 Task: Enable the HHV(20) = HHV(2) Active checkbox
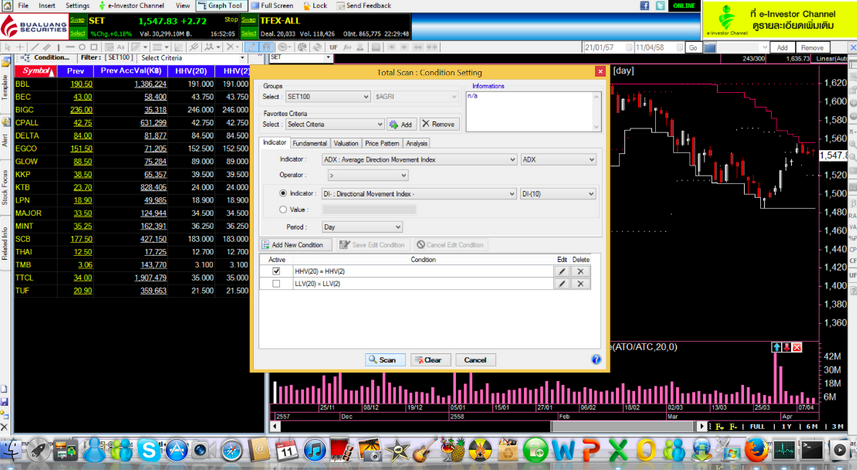(x=276, y=271)
